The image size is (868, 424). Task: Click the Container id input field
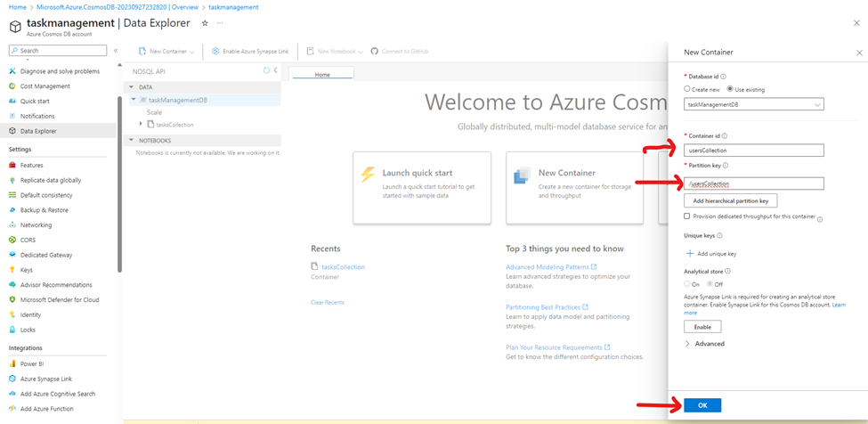753,151
